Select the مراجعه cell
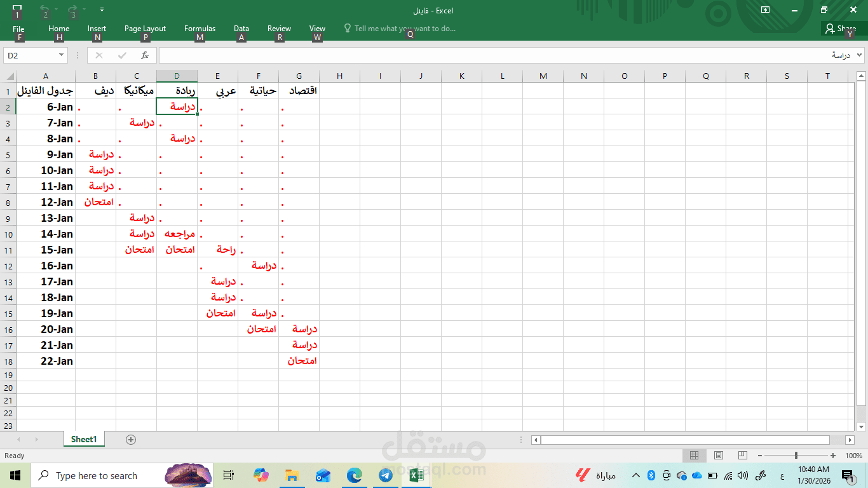The width and height of the screenshot is (868, 488). (177, 234)
